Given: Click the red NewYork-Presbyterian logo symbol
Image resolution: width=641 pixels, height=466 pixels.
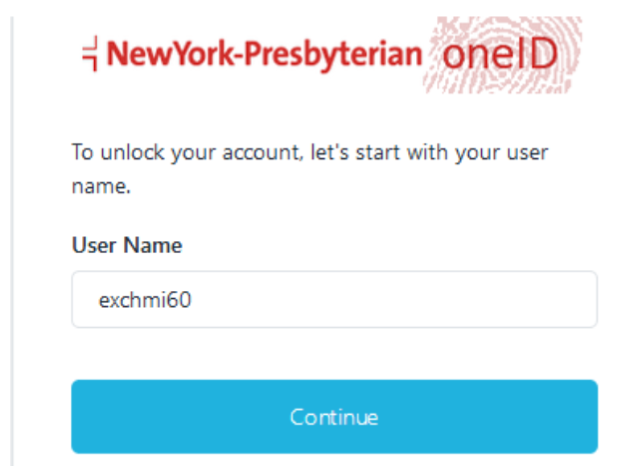Looking at the screenshot, I should click(x=90, y=51).
